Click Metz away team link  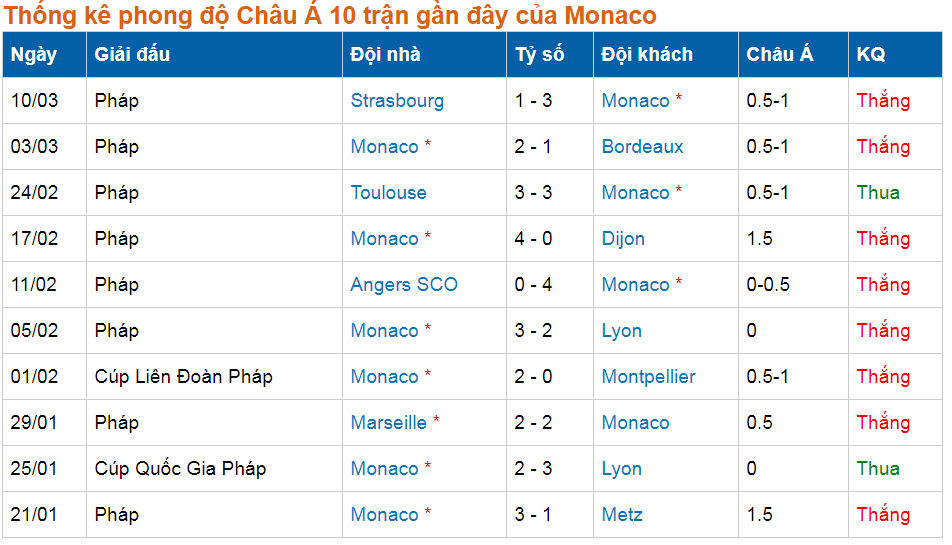pos(622,515)
